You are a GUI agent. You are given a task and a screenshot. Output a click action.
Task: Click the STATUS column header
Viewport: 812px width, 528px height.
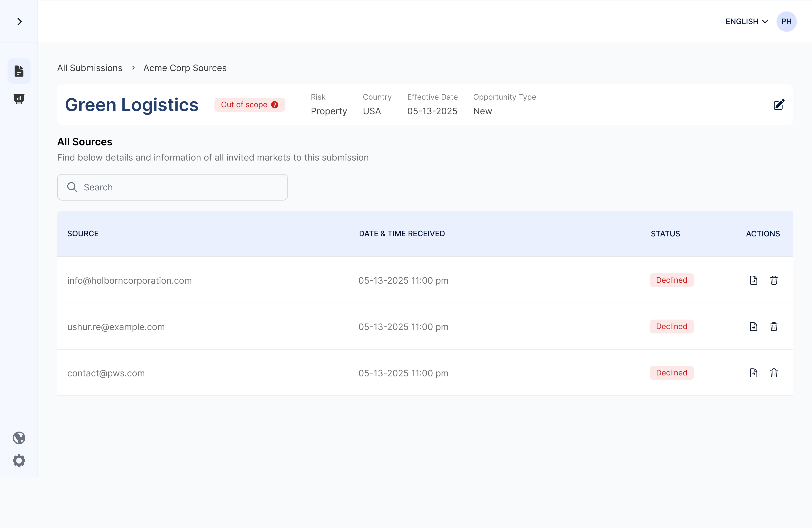coord(665,233)
